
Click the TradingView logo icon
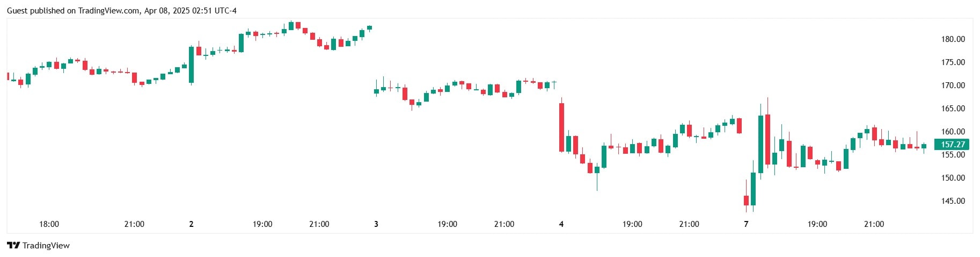(x=13, y=246)
